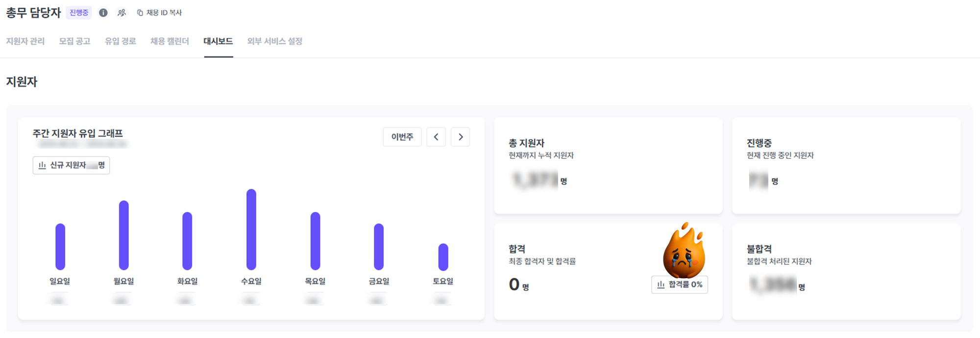
Task: Open the team members people icon
Action: pyautogui.click(x=122, y=13)
